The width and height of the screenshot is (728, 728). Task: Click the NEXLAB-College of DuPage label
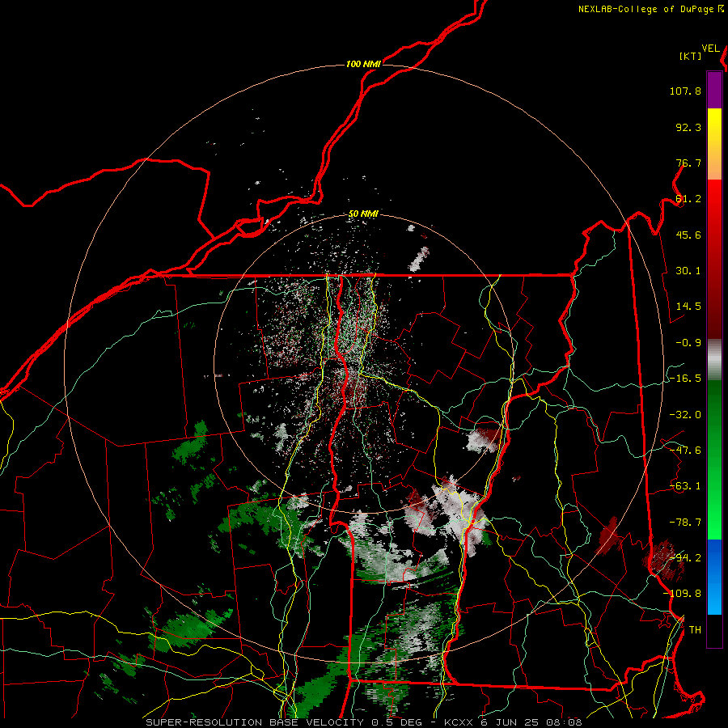(x=651, y=9)
